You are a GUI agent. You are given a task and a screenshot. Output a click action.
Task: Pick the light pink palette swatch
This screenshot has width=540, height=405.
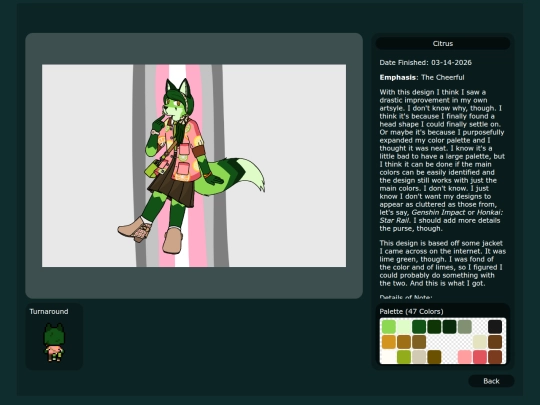pos(465,357)
